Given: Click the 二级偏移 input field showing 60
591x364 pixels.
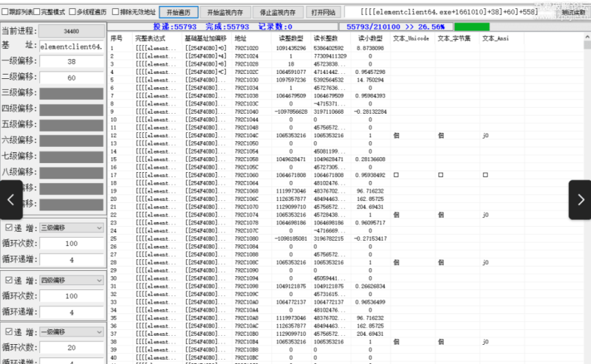Looking at the screenshot, I should tap(71, 78).
